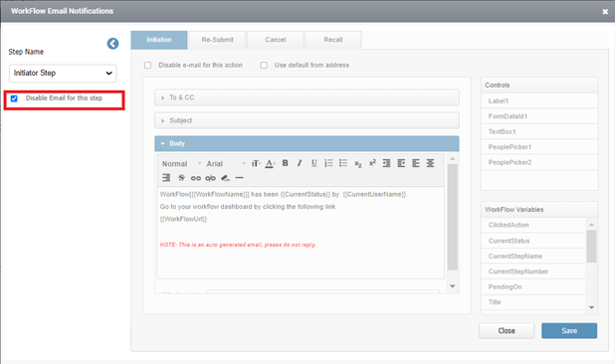Click the clear formatting eraser icon
Viewport: 615px width, 364px height.
click(x=225, y=178)
